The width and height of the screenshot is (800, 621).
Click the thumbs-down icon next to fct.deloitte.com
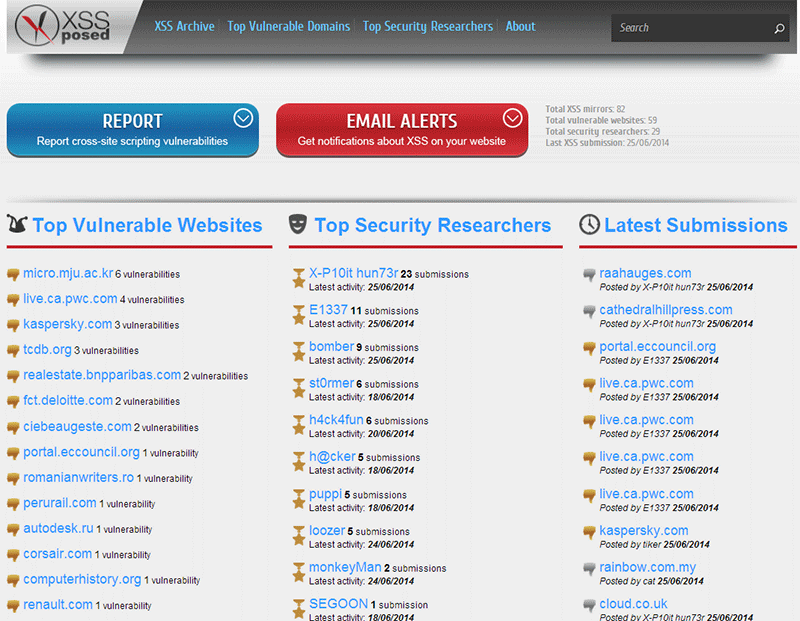13,402
